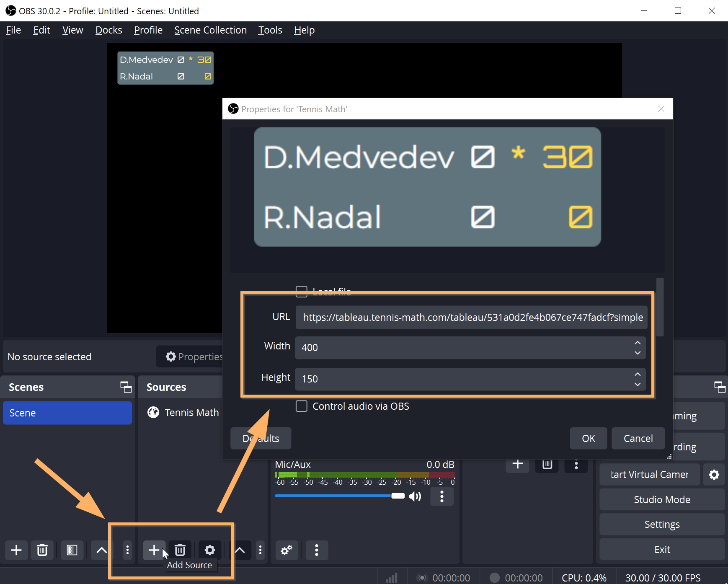Enable the Local file checkbox

[302, 292]
